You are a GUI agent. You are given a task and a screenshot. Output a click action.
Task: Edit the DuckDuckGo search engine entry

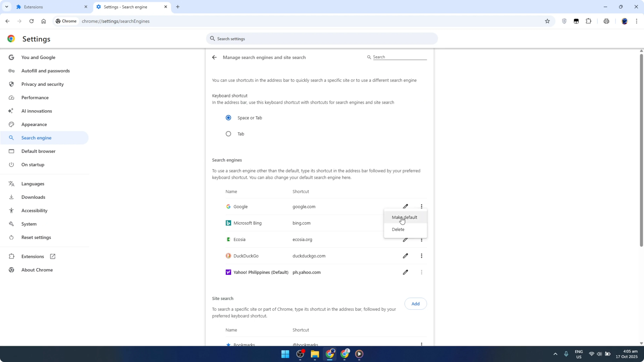[x=405, y=256]
